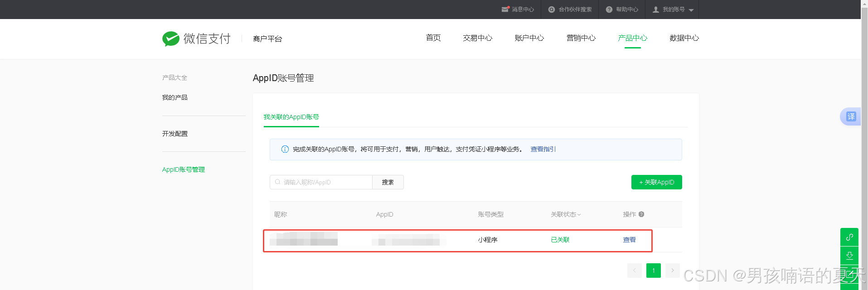Click the 昵称 column header
Viewport: 868px width, 290px height.
click(281, 214)
